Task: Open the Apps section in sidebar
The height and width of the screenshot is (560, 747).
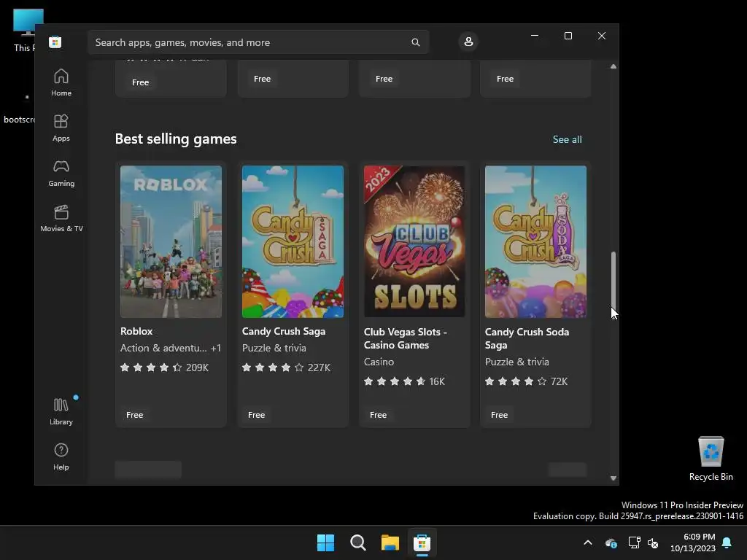Action: [x=61, y=128]
